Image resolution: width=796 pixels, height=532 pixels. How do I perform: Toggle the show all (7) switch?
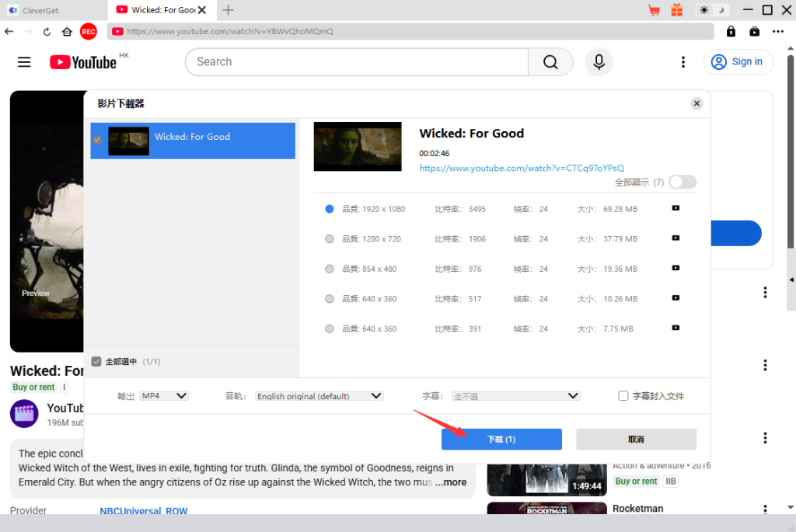(x=683, y=182)
